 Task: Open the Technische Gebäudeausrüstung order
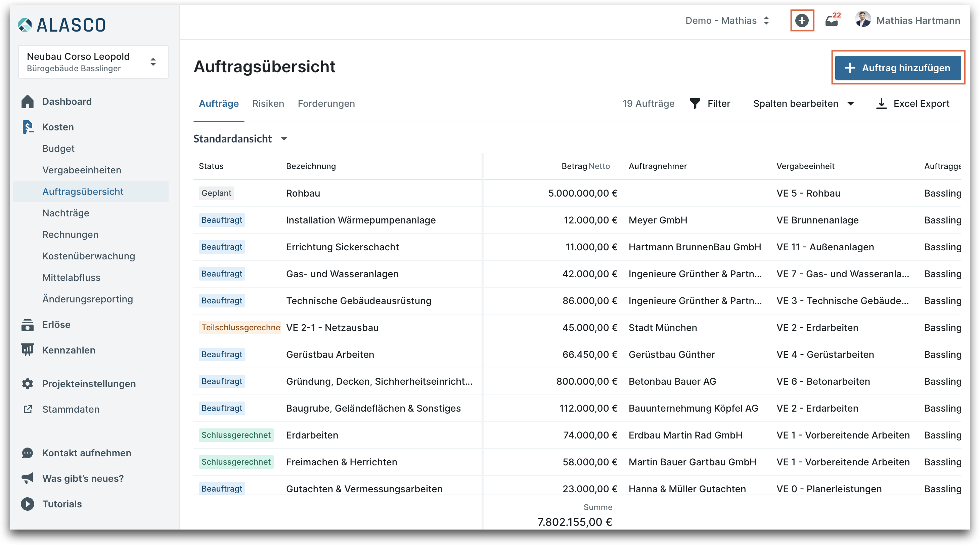coord(358,301)
